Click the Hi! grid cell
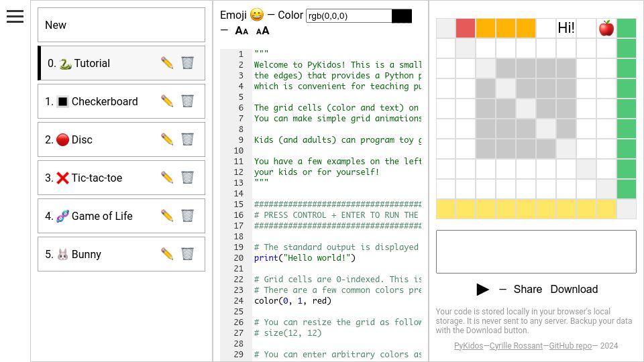The height and width of the screenshot is (362, 644). pyautogui.click(x=566, y=28)
